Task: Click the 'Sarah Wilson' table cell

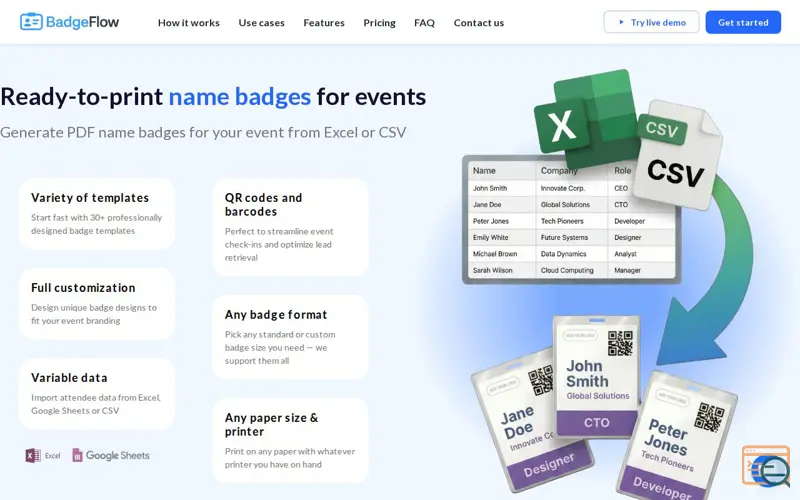Action: click(492, 270)
